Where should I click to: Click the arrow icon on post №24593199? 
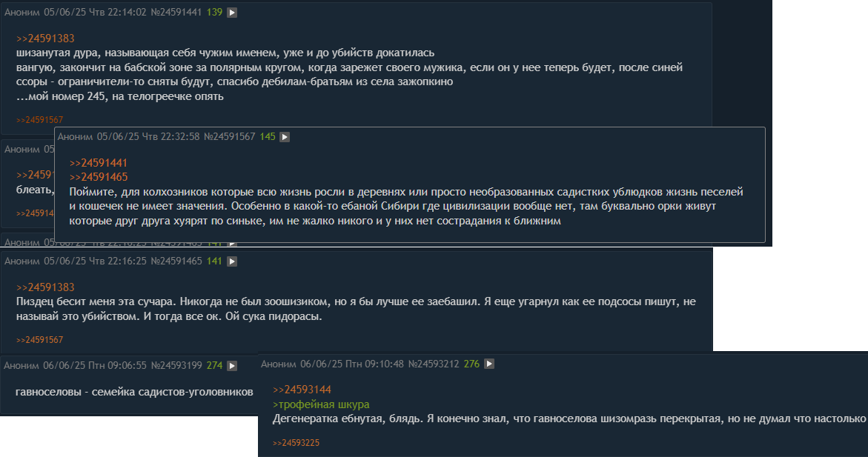click(x=232, y=366)
